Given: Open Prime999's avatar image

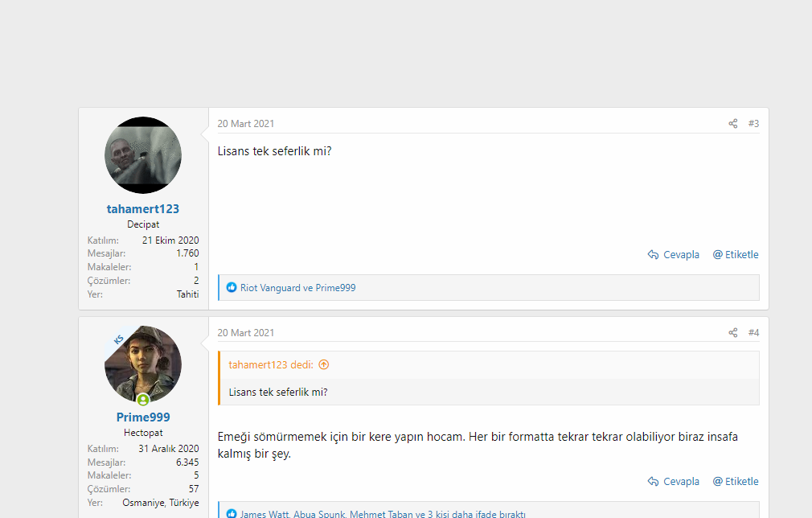Looking at the screenshot, I should (x=143, y=364).
